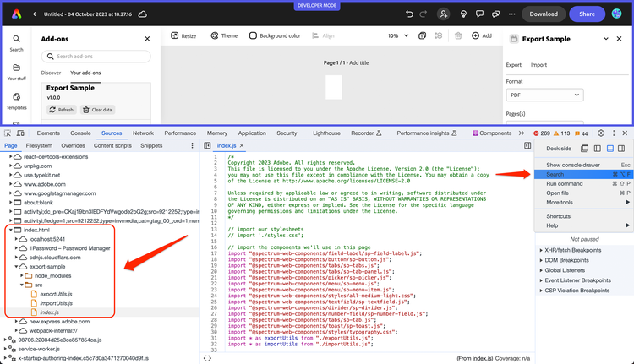Toggle the DevTools inspect element picker
The image size is (634, 364).
[8, 133]
